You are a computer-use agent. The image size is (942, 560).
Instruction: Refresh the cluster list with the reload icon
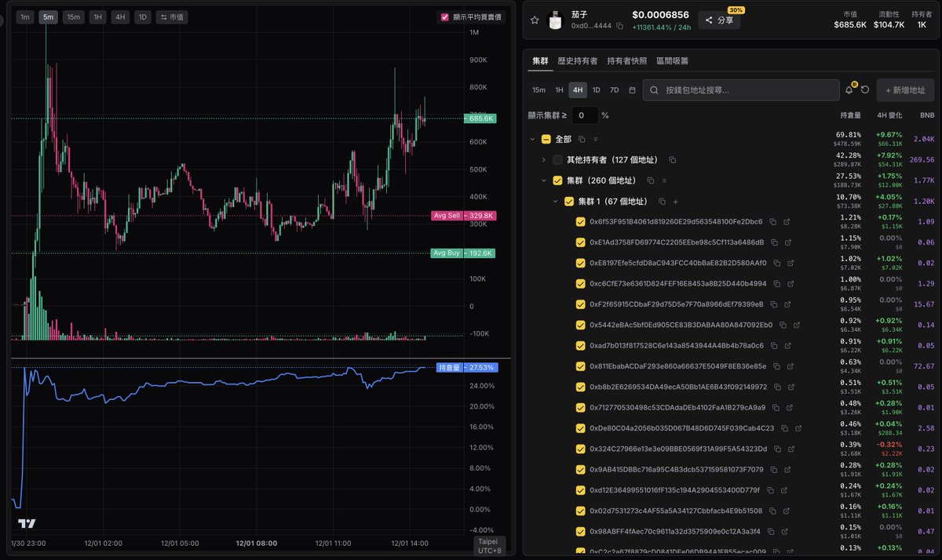(x=864, y=90)
